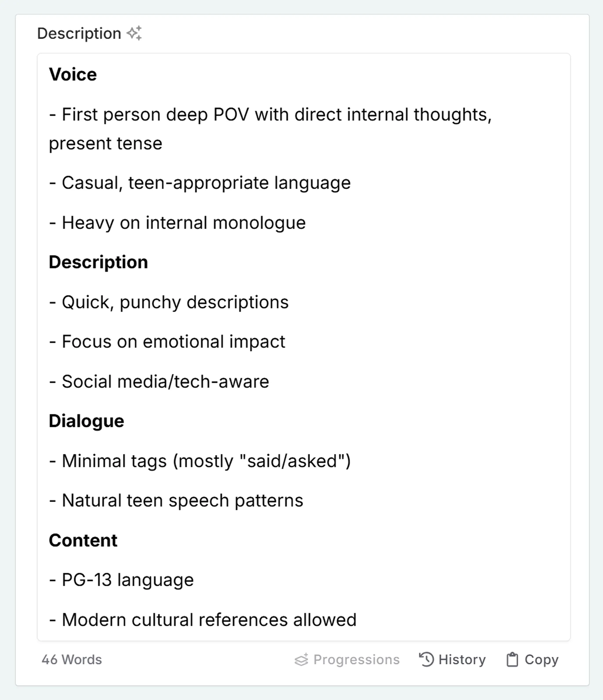Click the Copy clipboard icon
603x700 pixels.
coord(512,659)
